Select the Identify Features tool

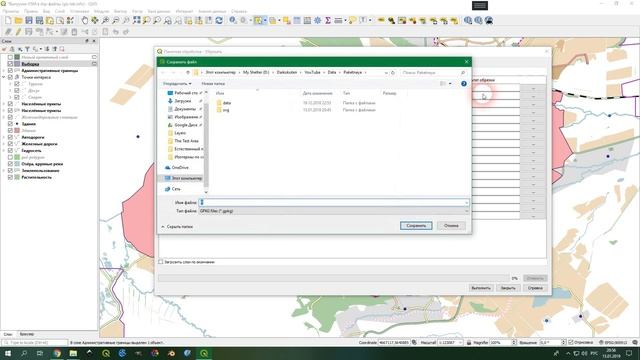pos(233,20)
